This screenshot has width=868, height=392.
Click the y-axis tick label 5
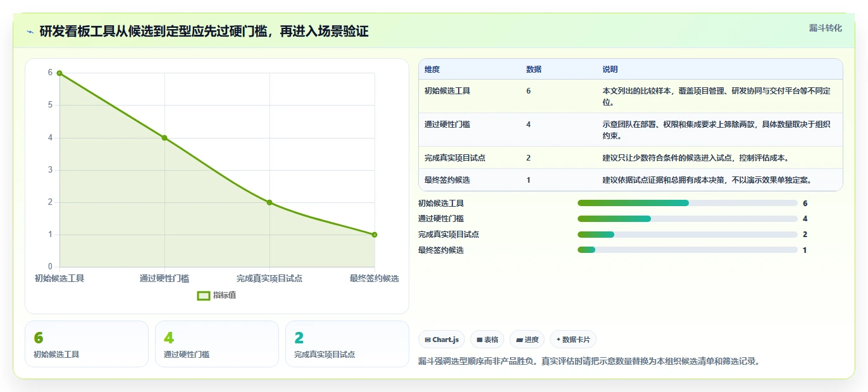[50, 105]
